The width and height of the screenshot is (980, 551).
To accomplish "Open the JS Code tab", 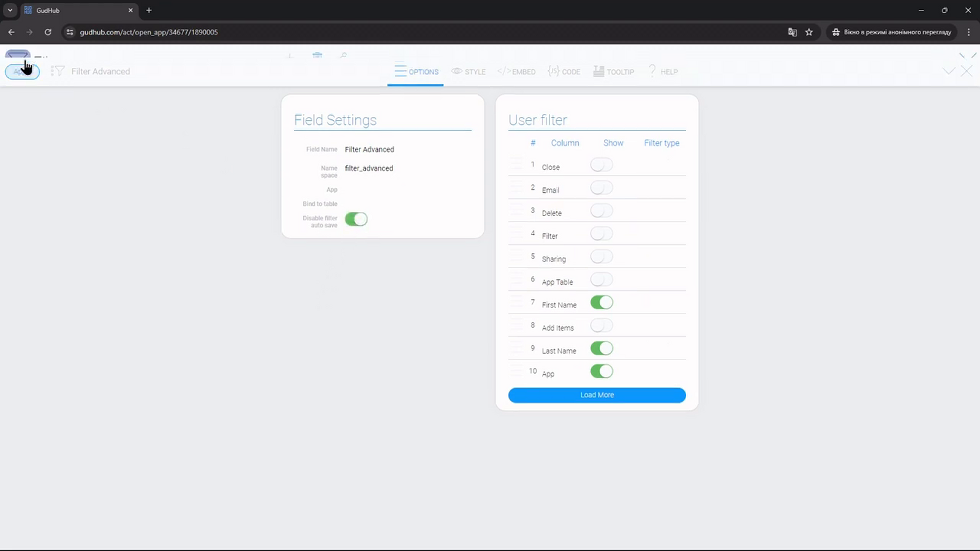I will click(564, 72).
